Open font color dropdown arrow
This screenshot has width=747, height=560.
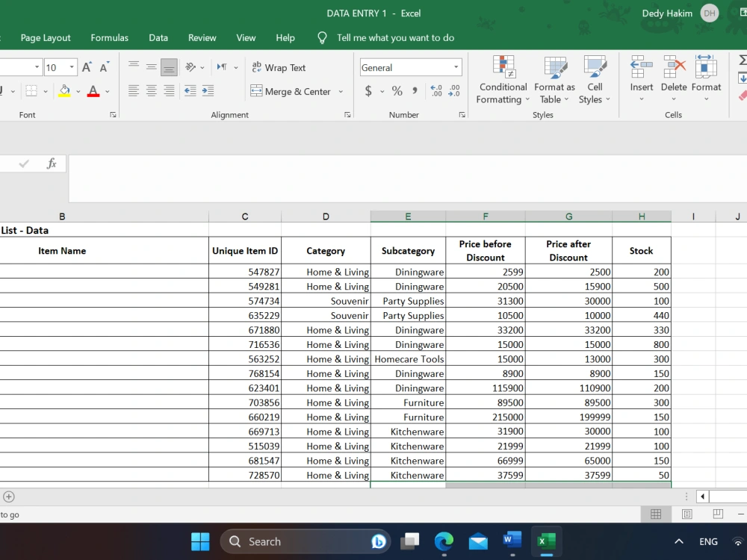[x=107, y=91]
